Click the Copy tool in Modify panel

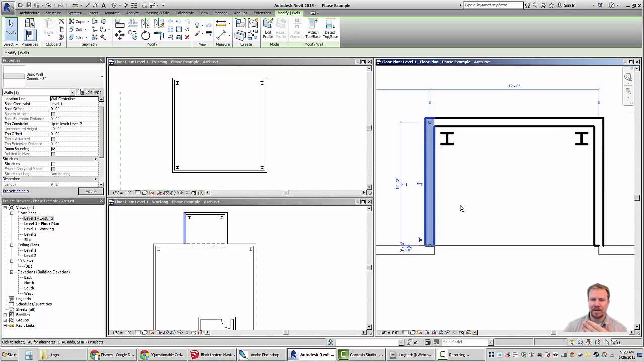coord(133,35)
